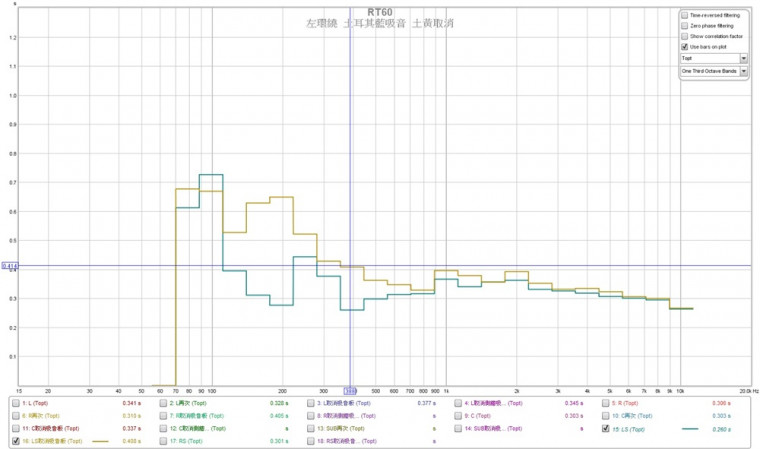Tick the checkbox for trace 14

click(x=458, y=428)
